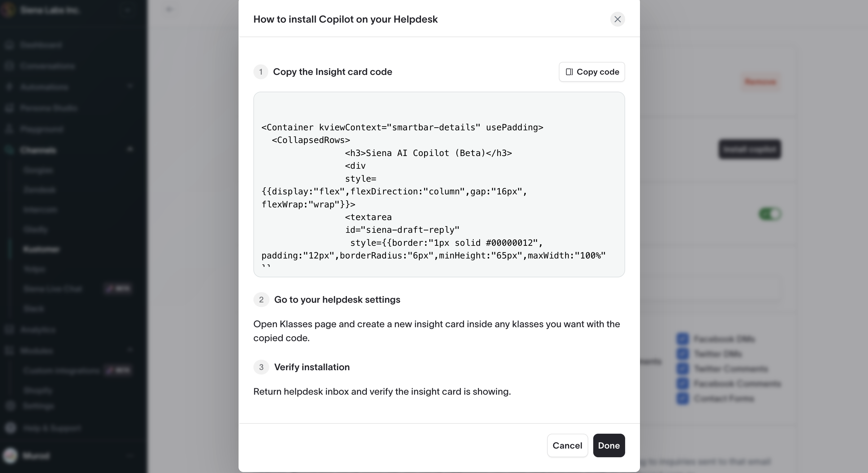Click the '<h3>Siena AI Copilot (Beta)</h3>' line
868x473 pixels.
tap(428, 153)
